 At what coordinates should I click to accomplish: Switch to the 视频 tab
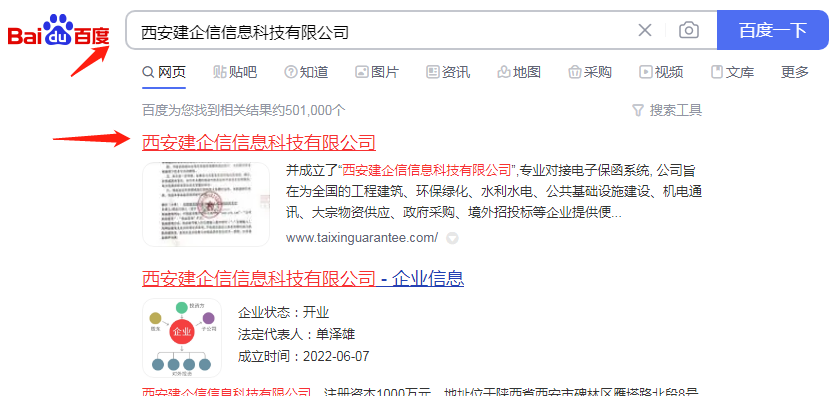(x=661, y=72)
